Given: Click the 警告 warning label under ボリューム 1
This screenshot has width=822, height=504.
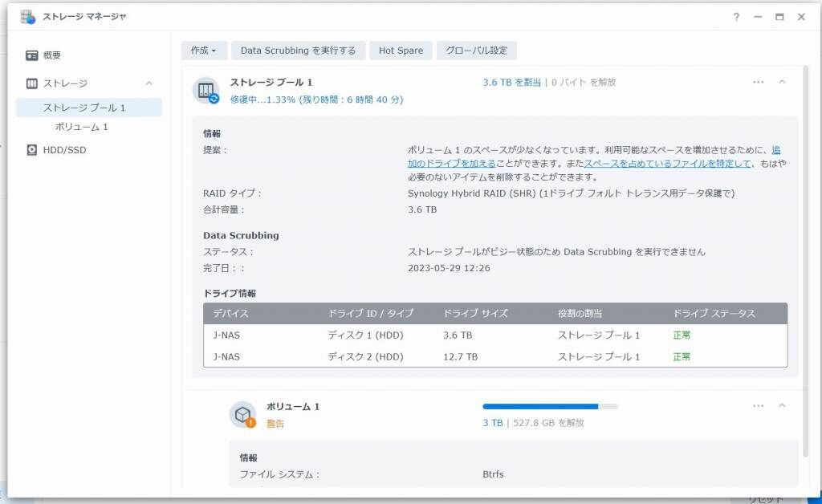Looking at the screenshot, I should tap(275, 424).
